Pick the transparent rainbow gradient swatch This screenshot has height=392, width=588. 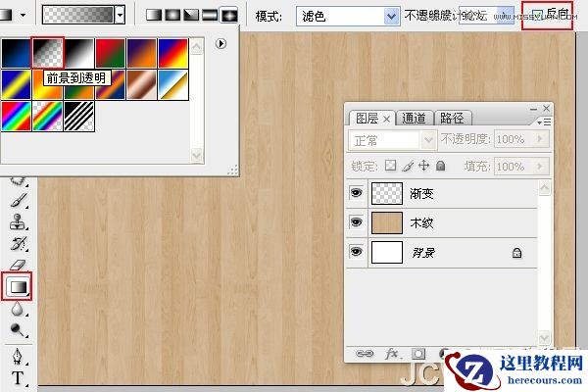click(x=48, y=117)
